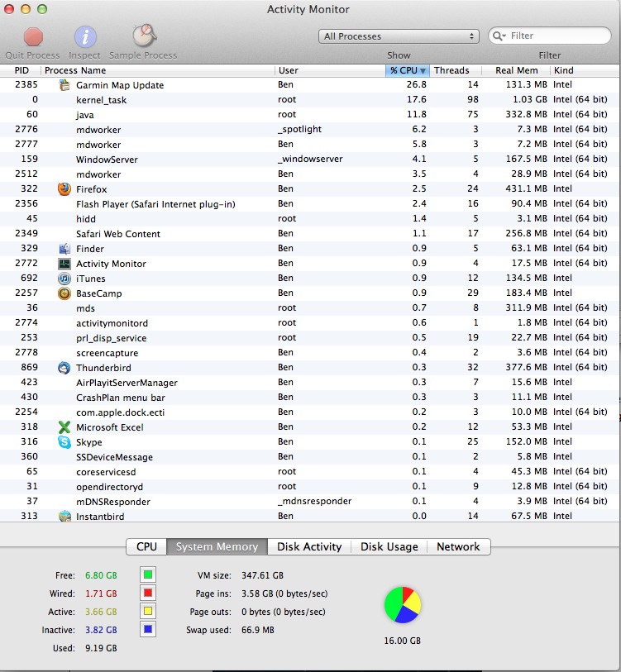Click the blue Inactive memory color swatch

pos(148,630)
